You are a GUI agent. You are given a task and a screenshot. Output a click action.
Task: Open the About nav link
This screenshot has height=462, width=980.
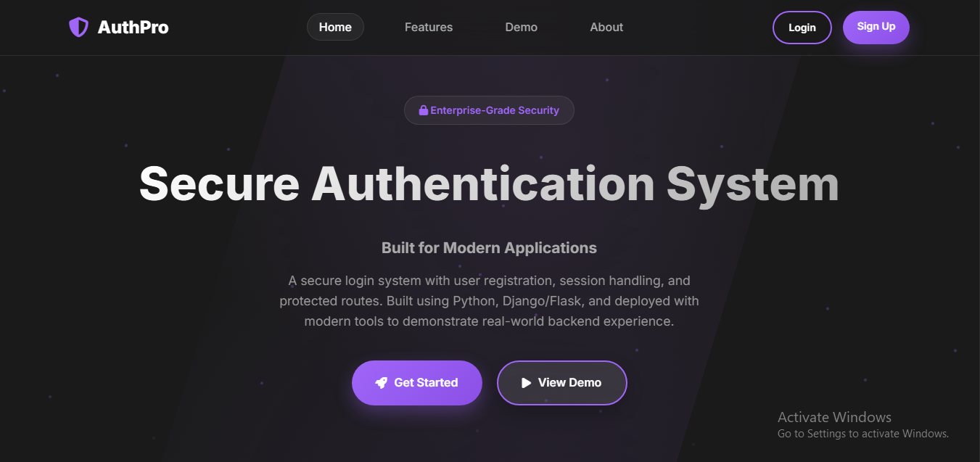pyautogui.click(x=606, y=27)
